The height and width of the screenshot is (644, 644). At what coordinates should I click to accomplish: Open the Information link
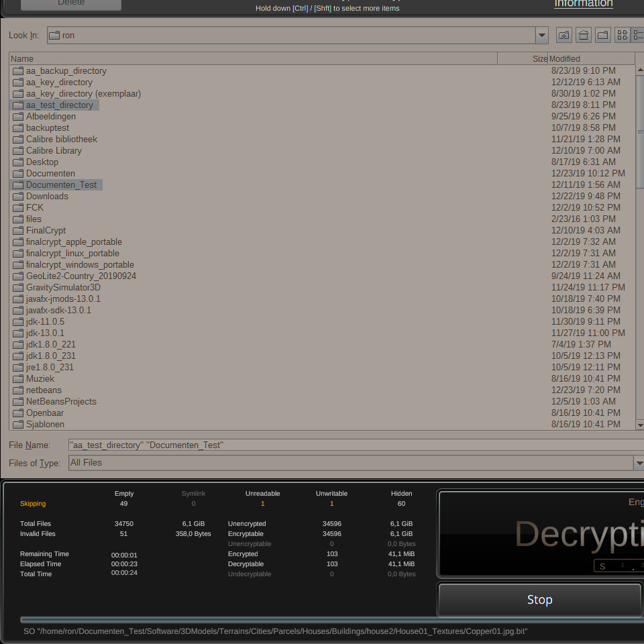tap(583, 4)
